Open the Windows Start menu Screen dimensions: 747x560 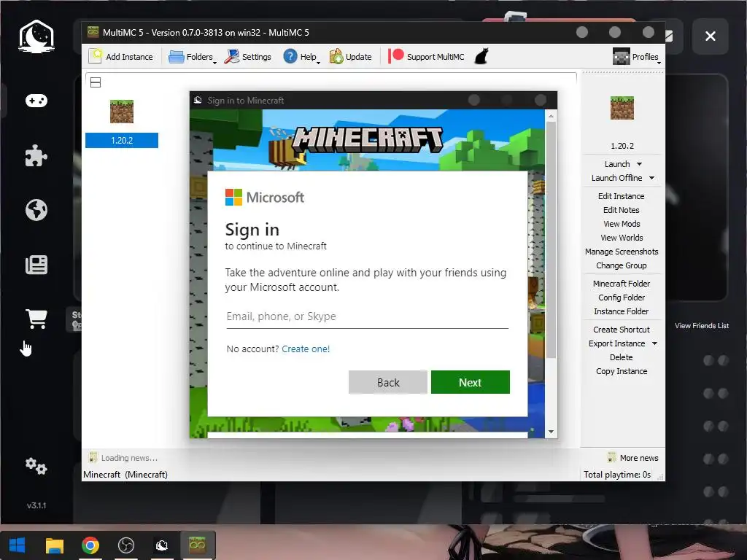(18, 545)
